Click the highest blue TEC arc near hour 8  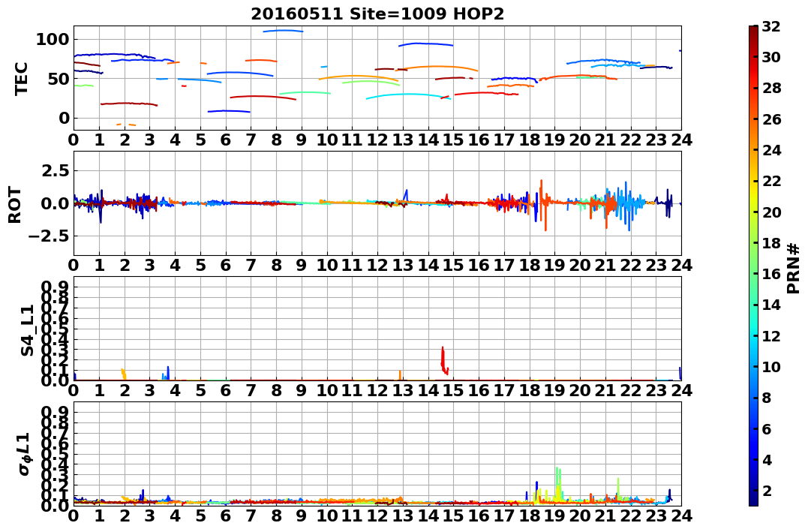click(x=283, y=31)
